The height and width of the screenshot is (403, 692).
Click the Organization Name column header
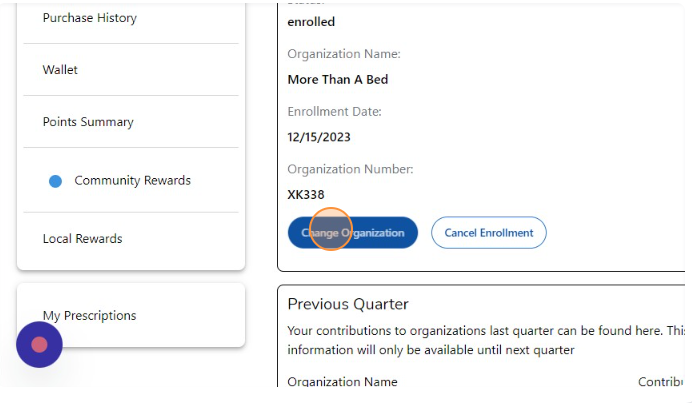(342, 382)
